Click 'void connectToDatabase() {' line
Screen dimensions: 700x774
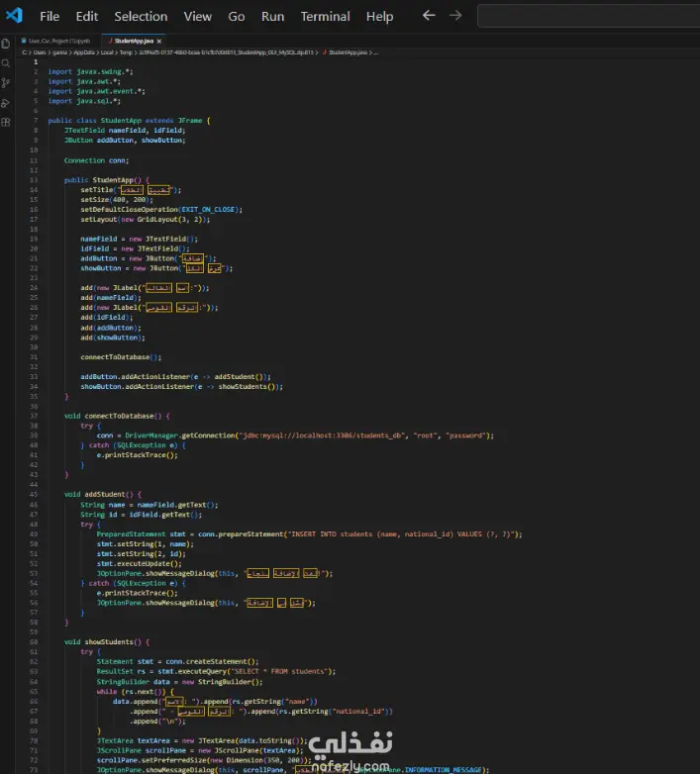[117, 416]
